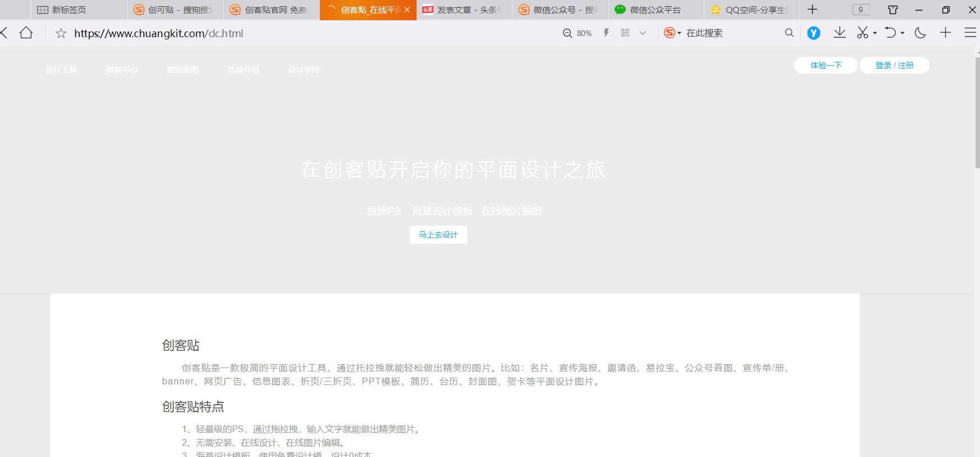
Task: Open downloads arrow icon
Action: tap(840, 33)
